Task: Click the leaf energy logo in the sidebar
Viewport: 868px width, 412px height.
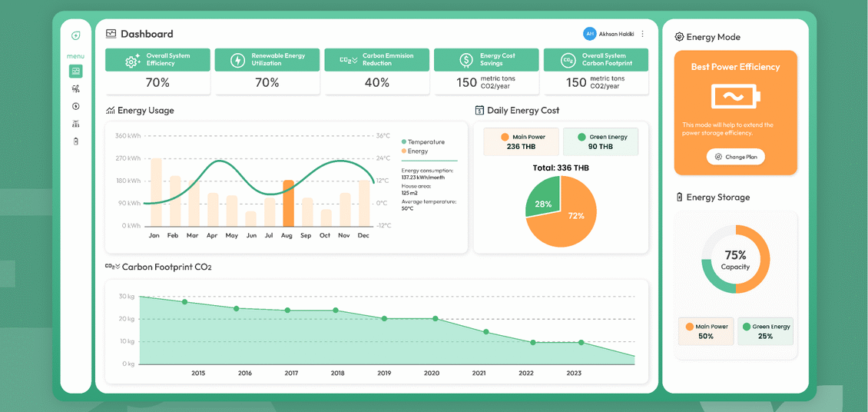Action: tap(76, 36)
